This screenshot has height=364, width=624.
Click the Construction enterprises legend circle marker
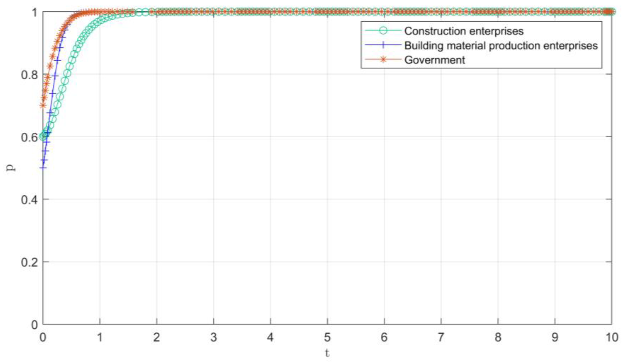(x=383, y=31)
